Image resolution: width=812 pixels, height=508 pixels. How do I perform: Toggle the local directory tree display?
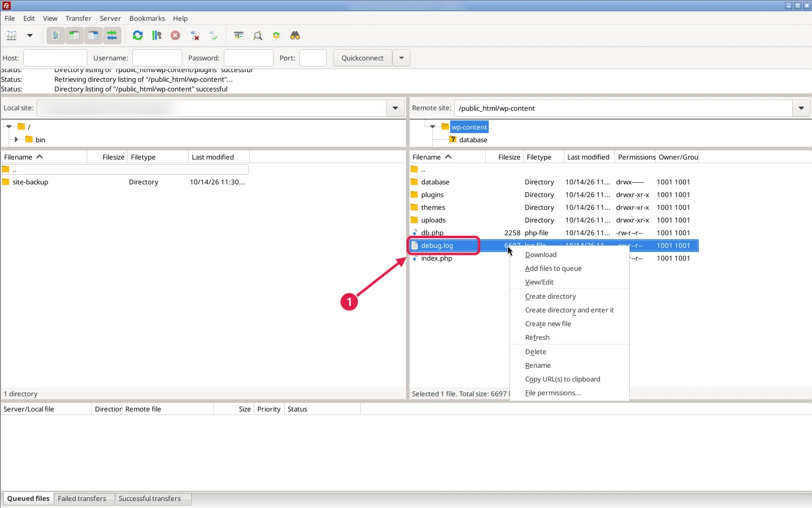point(74,36)
